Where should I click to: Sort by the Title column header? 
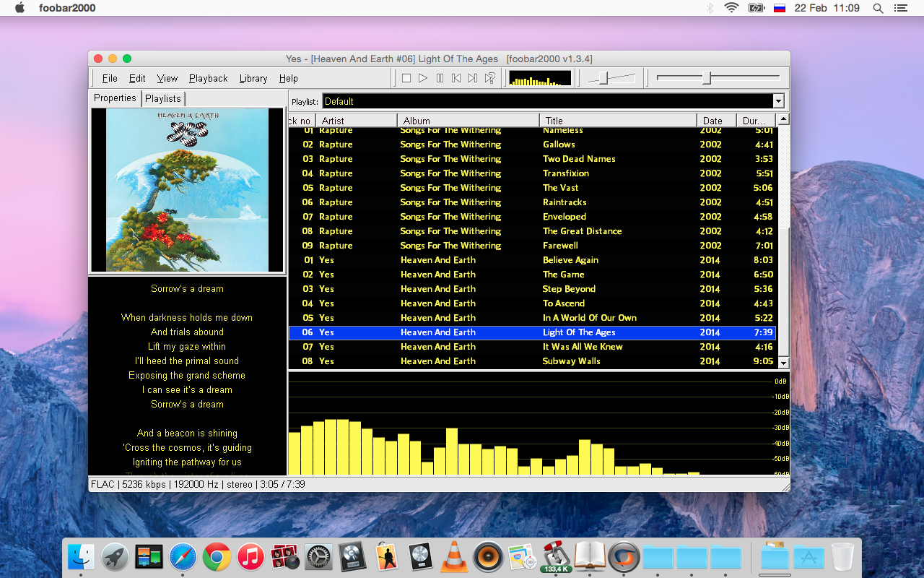tap(619, 121)
